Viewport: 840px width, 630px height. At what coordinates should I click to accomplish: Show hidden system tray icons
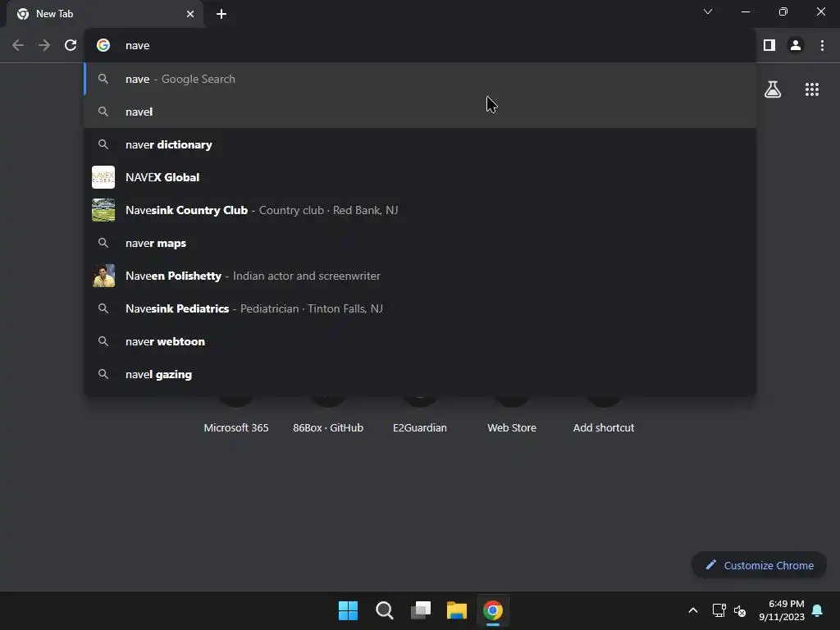692,610
